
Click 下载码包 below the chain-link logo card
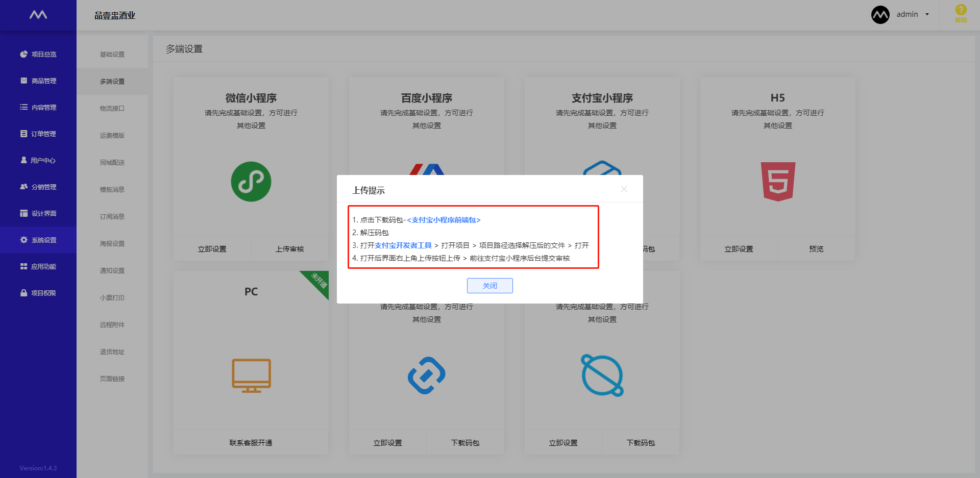pos(465,443)
